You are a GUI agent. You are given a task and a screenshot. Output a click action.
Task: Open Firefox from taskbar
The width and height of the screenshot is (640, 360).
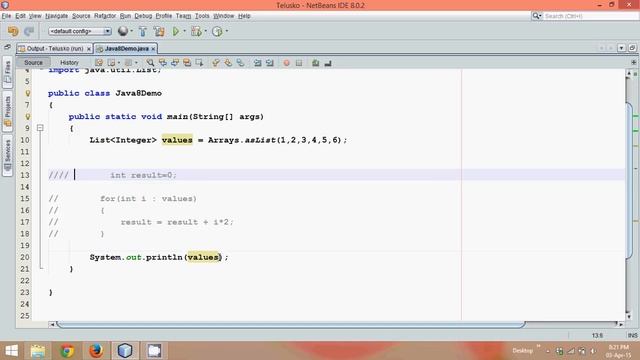[x=96, y=351]
